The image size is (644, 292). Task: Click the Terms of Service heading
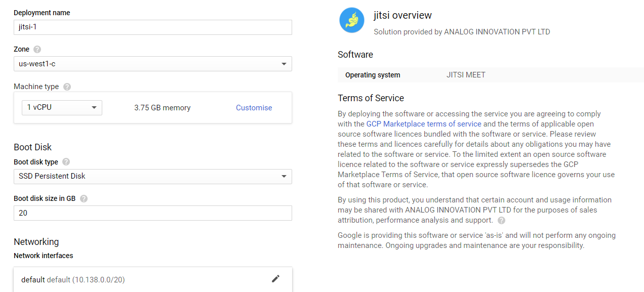click(371, 98)
